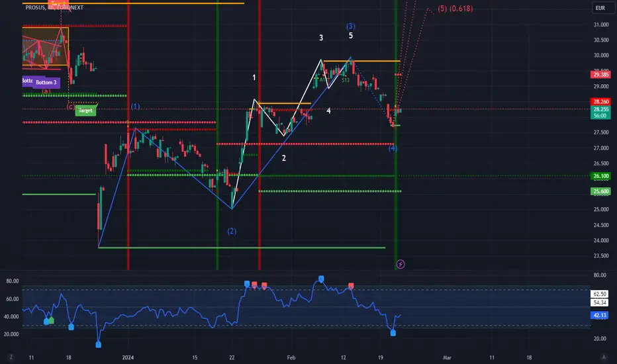617x364 pixels.
Task: Click the 62.50 RSI axis label
Action: click(600, 294)
